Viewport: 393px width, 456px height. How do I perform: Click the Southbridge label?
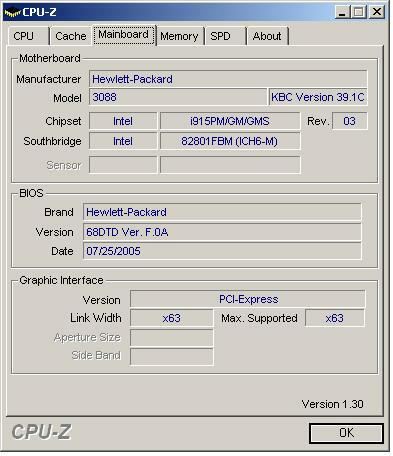[x=52, y=141]
